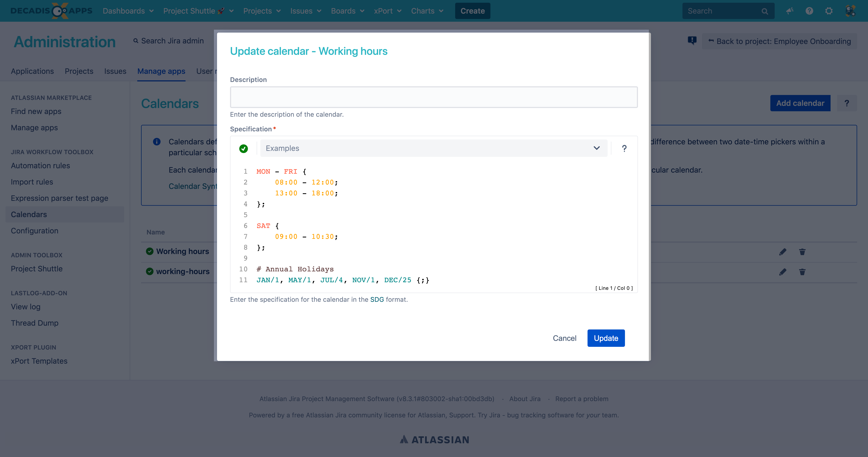Follow the SDG format link

pyautogui.click(x=377, y=300)
